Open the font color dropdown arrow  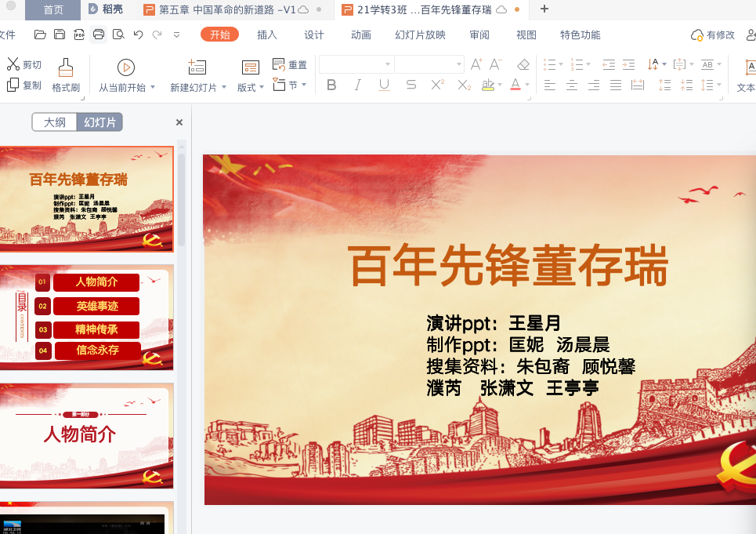[x=526, y=85]
